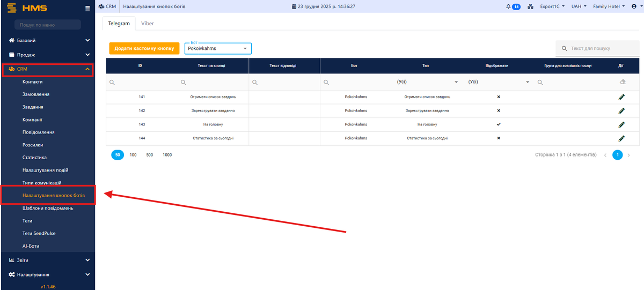Viewport: 644px width, 290px height.
Task: Open the user profile icon menu
Action: 635,6
